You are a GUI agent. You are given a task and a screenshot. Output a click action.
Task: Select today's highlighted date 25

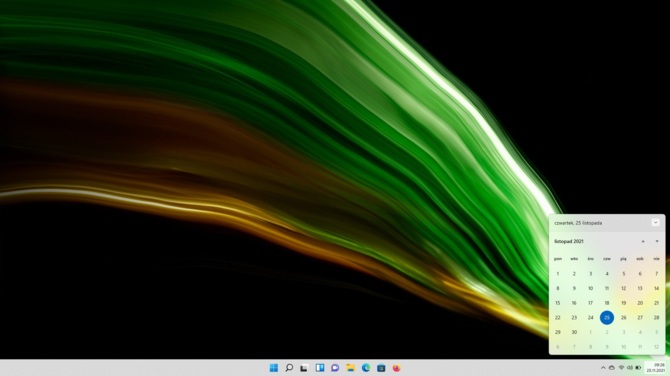click(x=607, y=317)
